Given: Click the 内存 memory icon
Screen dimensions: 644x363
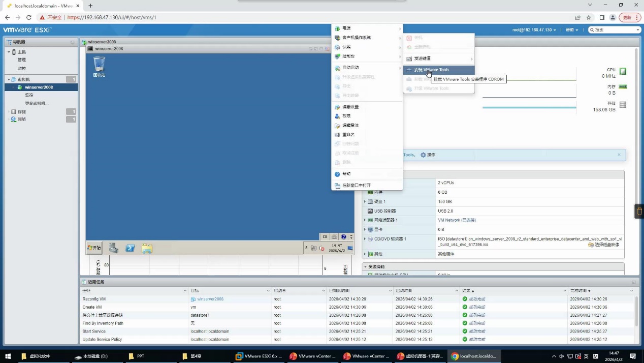Looking at the screenshot, I should 623,87.
